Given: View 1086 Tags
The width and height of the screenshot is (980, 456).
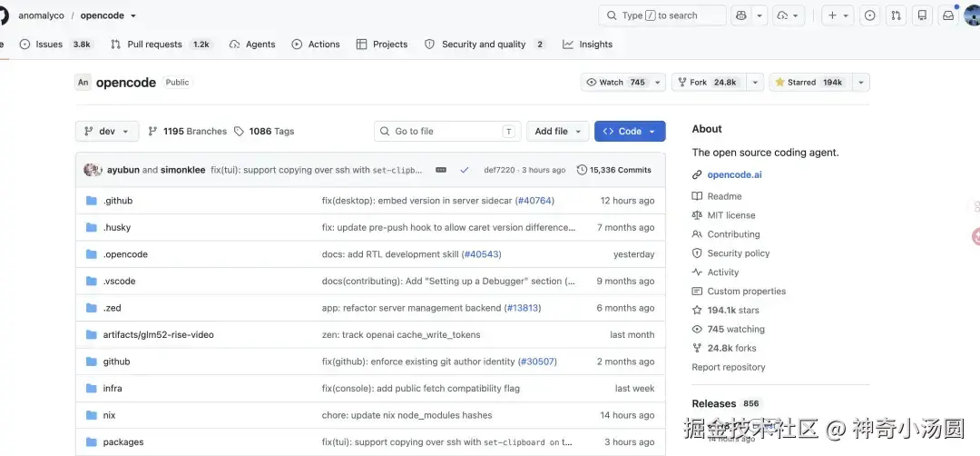Looking at the screenshot, I should coord(264,132).
